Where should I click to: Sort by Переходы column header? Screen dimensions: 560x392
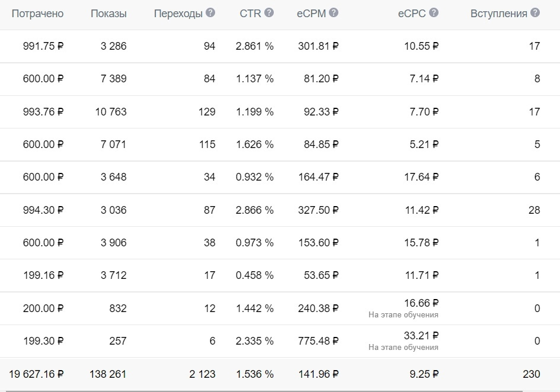pyautogui.click(x=178, y=14)
